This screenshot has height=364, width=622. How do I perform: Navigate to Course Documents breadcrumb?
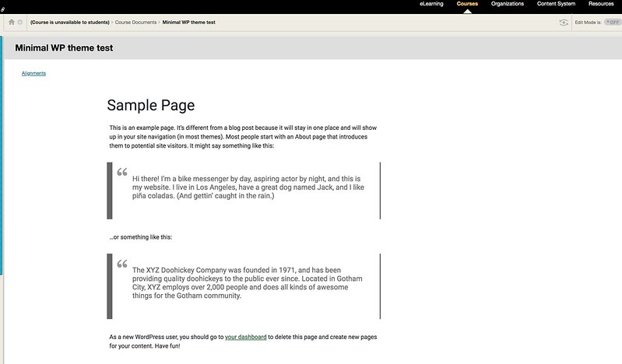[x=135, y=23]
